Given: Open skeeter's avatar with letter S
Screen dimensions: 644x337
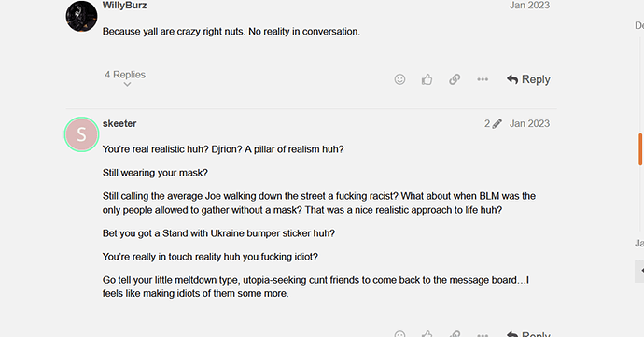Looking at the screenshot, I should click(81, 134).
